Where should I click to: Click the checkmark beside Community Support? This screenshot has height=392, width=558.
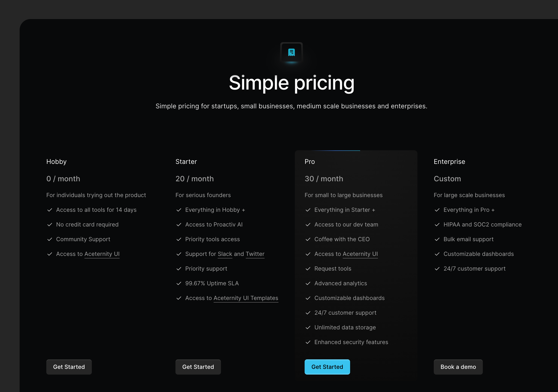[x=50, y=239]
